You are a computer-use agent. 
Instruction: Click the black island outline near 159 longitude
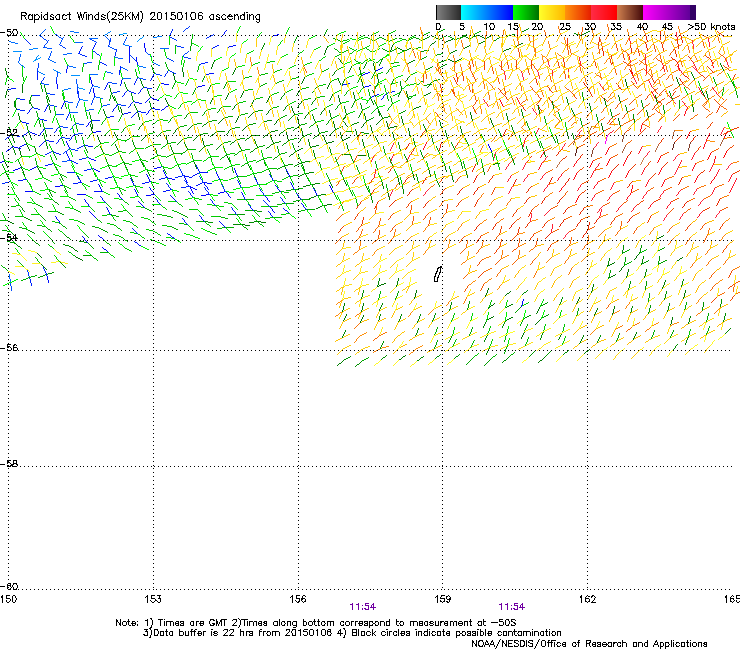pos(437,274)
